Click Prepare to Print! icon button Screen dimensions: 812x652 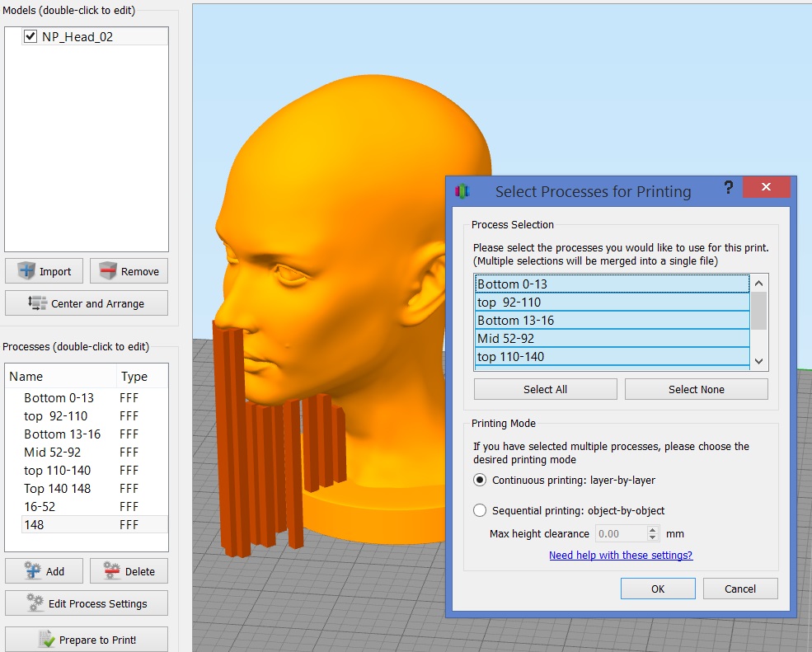[x=46, y=640]
